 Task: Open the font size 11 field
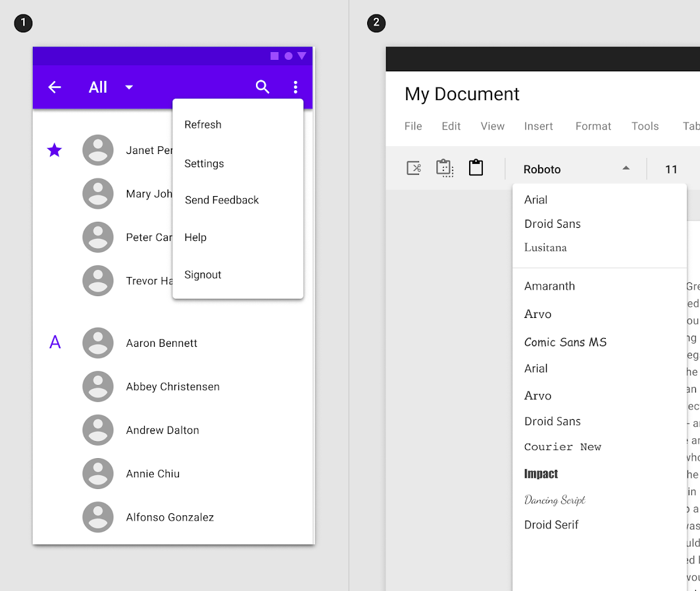[x=671, y=169]
